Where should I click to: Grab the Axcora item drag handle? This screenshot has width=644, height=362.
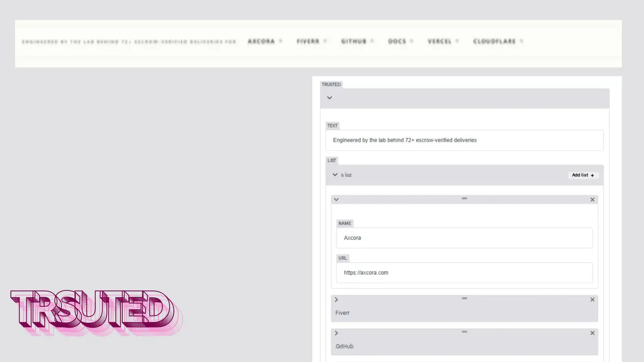click(465, 198)
